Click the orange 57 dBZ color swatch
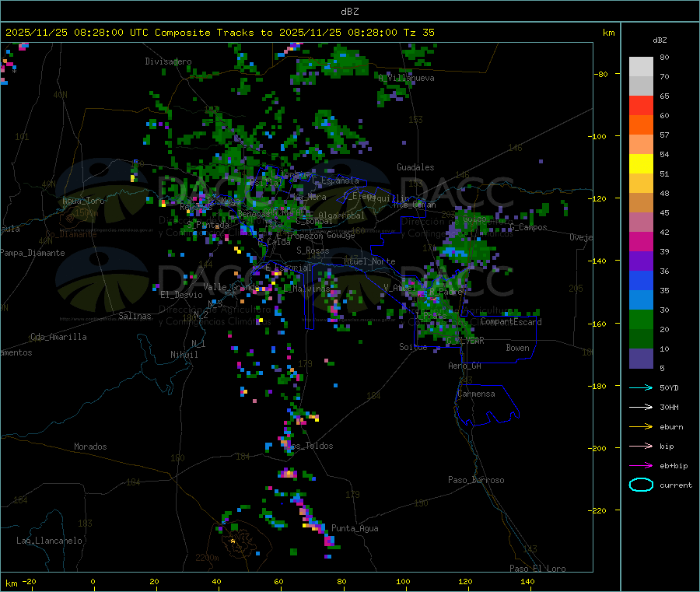 point(641,125)
